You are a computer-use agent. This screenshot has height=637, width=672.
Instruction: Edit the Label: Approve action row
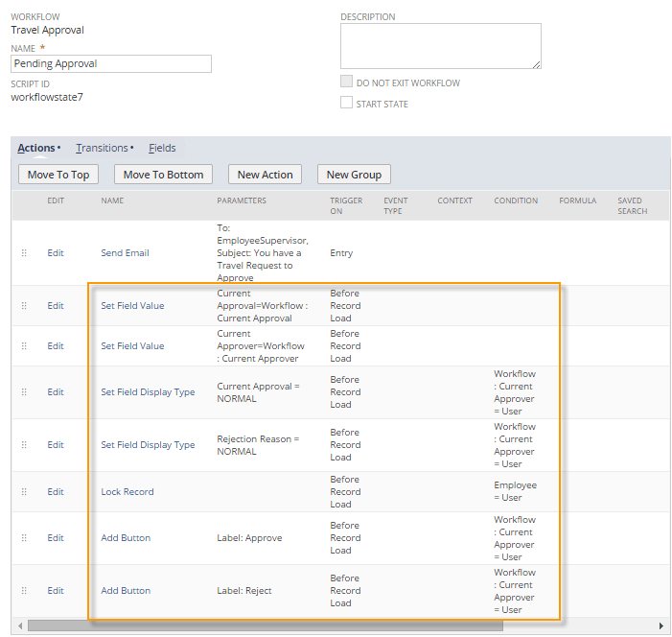(56, 538)
